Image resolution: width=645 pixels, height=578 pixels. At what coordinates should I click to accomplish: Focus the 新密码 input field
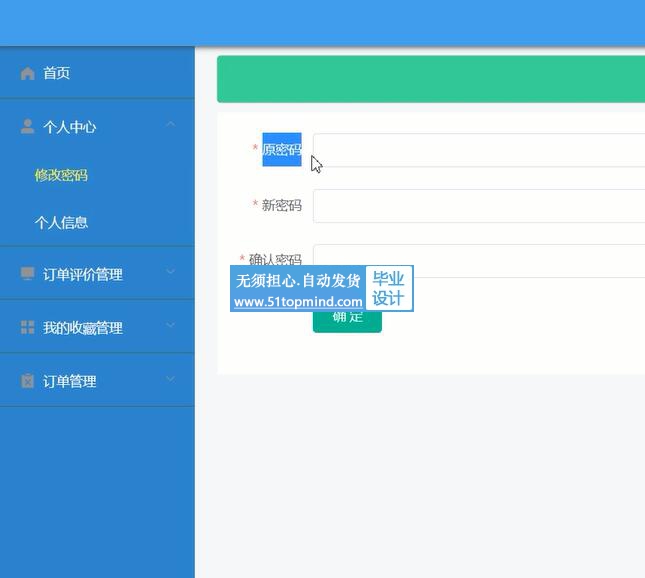tap(480, 206)
